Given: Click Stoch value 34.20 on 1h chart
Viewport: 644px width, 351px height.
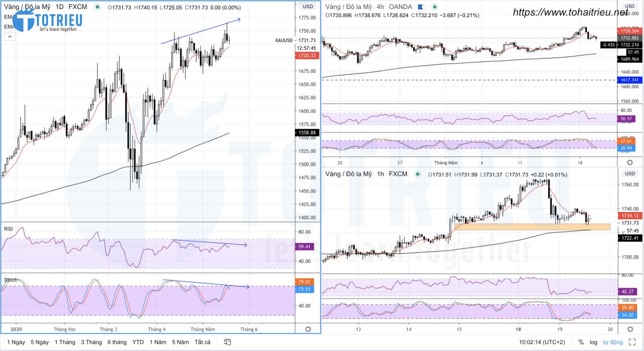Looking at the screenshot, I should (x=627, y=315).
